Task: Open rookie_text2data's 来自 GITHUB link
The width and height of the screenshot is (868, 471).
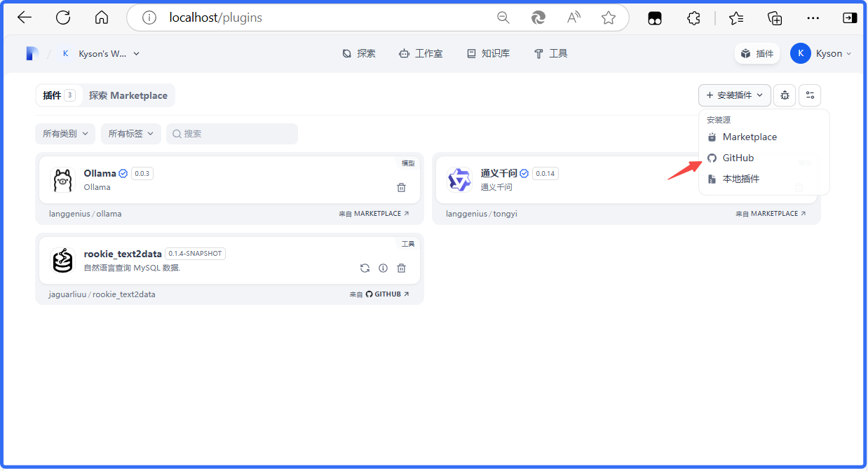Action: (379, 294)
